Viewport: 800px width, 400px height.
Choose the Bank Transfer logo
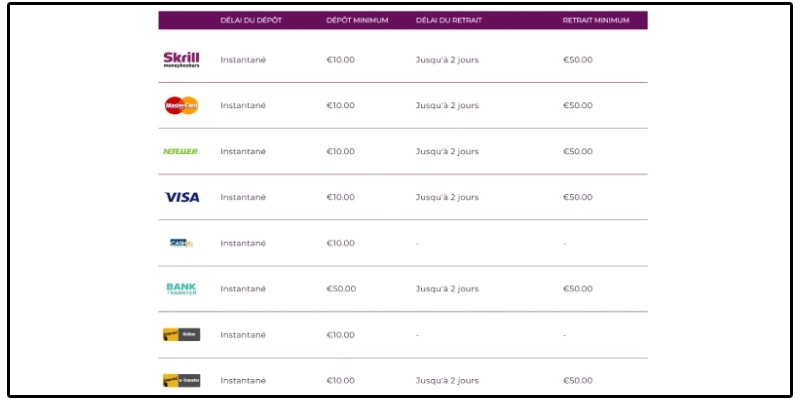click(181, 289)
